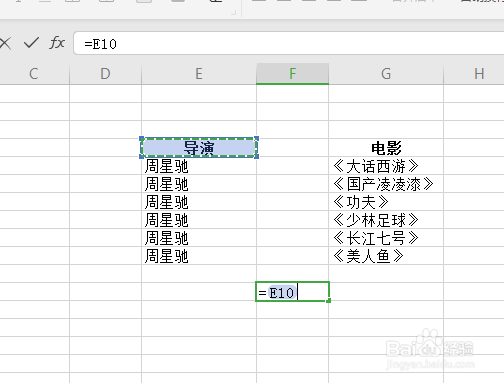Image resolution: width=504 pixels, height=383 pixels.
Task: Select the 《大话西游》 cell
Action: pyautogui.click(x=386, y=166)
